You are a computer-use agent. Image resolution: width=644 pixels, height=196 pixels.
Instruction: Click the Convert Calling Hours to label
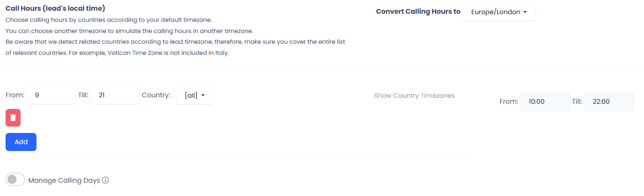click(418, 12)
